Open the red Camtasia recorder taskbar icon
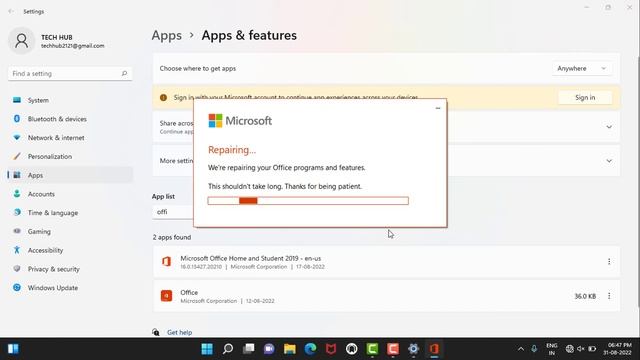 coord(393,349)
